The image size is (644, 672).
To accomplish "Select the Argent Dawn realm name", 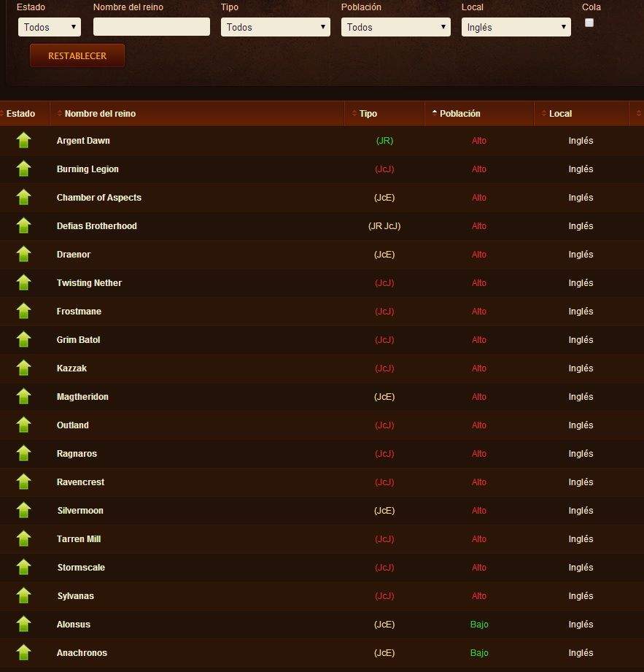I will coord(83,141).
